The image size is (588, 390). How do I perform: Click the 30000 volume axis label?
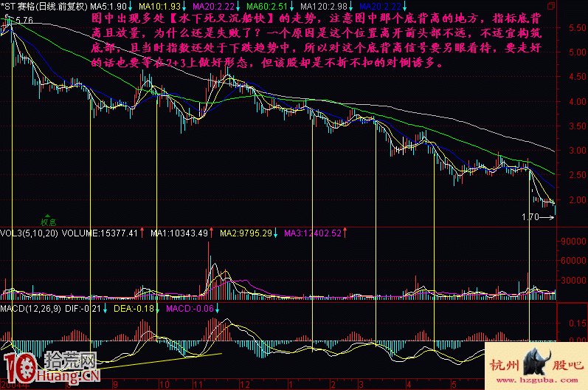(573, 281)
